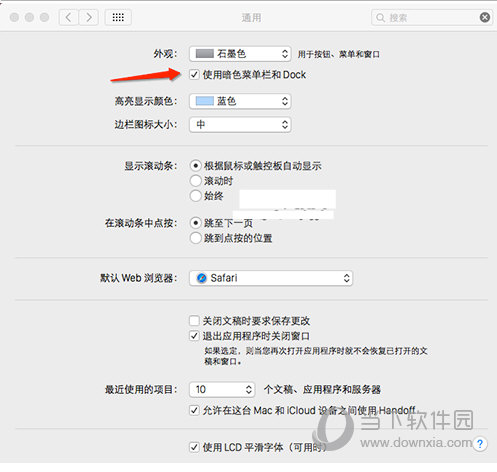Toggle the Handoff checkbox

point(194,410)
